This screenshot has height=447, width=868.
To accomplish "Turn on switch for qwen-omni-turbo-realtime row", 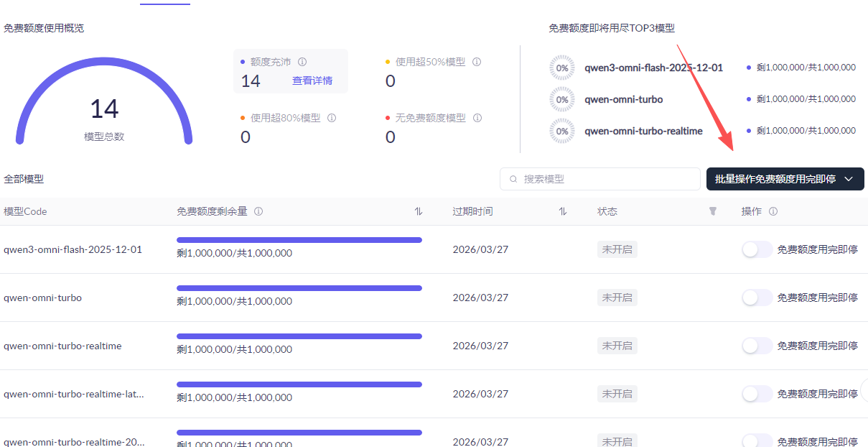I will (757, 346).
